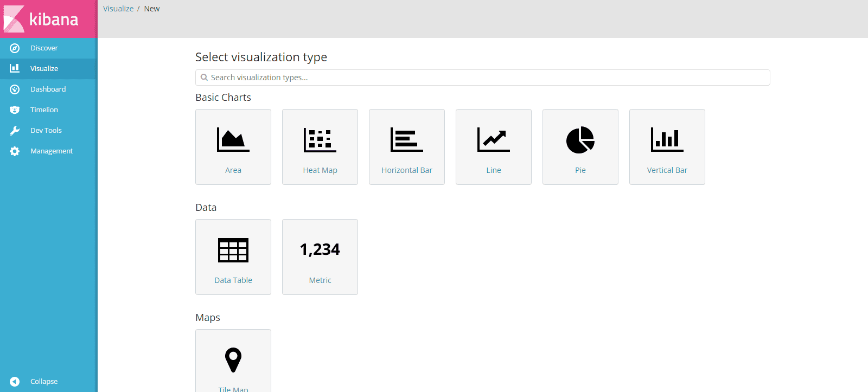The height and width of the screenshot is (392, 868).
Task: Select the Pie chart icon
Action: click(580, 140)
